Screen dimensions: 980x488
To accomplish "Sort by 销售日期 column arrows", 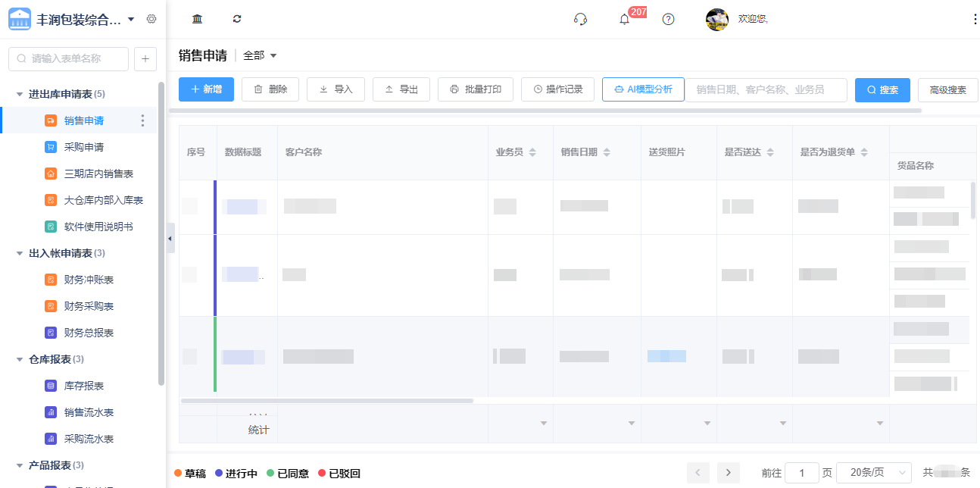I will 607,152.
